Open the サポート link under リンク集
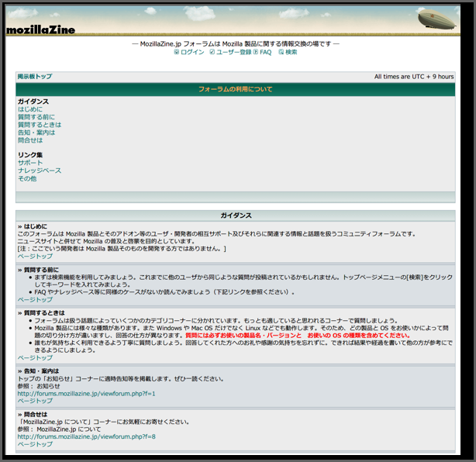The width and height of the screenshot is (476, 462). tap(30, 163)
